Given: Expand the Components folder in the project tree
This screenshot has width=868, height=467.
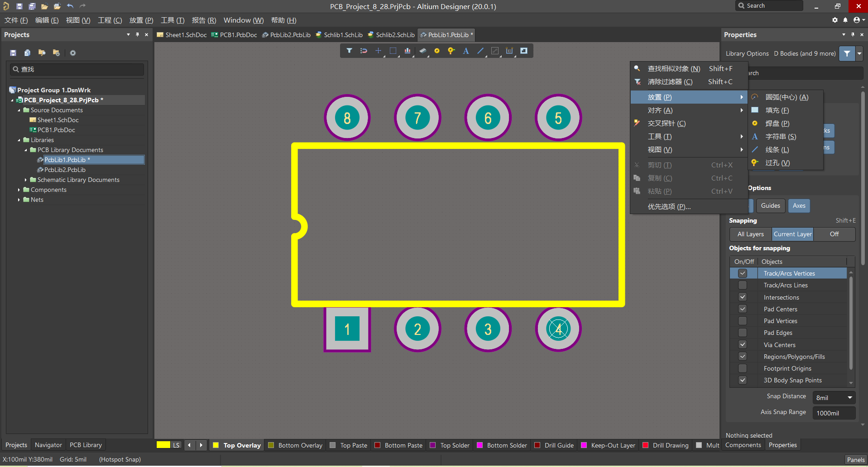Looking at the screenshot, I should coord(19,190).
